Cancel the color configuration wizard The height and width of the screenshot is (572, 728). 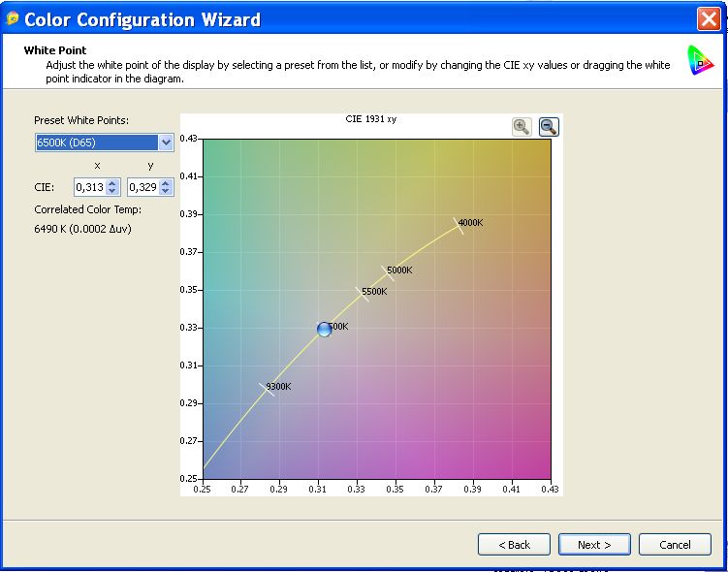coord(675,545)
